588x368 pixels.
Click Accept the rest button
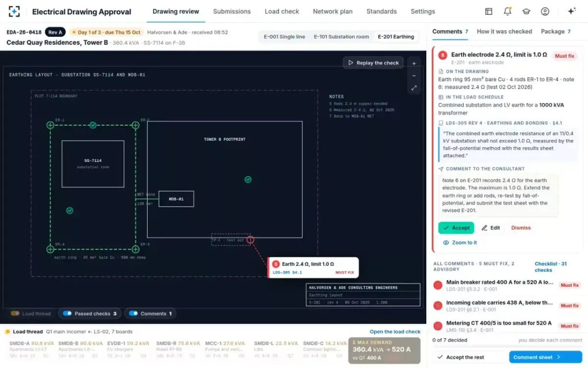(461, 357)
